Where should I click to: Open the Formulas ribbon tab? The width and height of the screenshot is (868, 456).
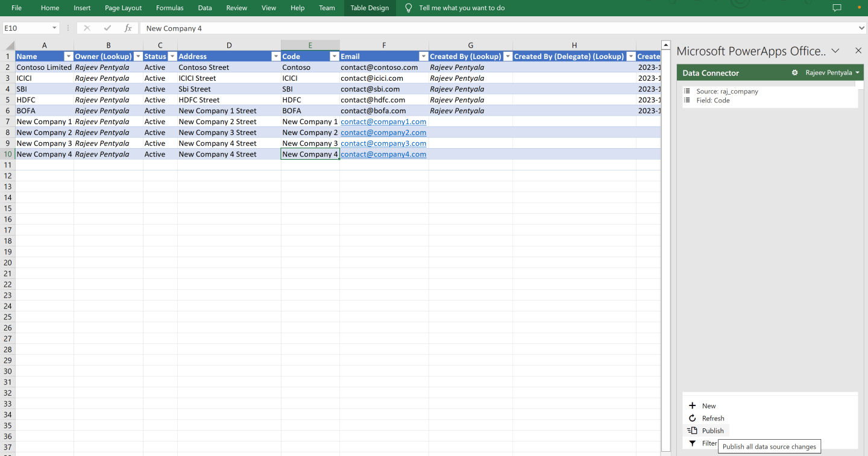[169, 8]
